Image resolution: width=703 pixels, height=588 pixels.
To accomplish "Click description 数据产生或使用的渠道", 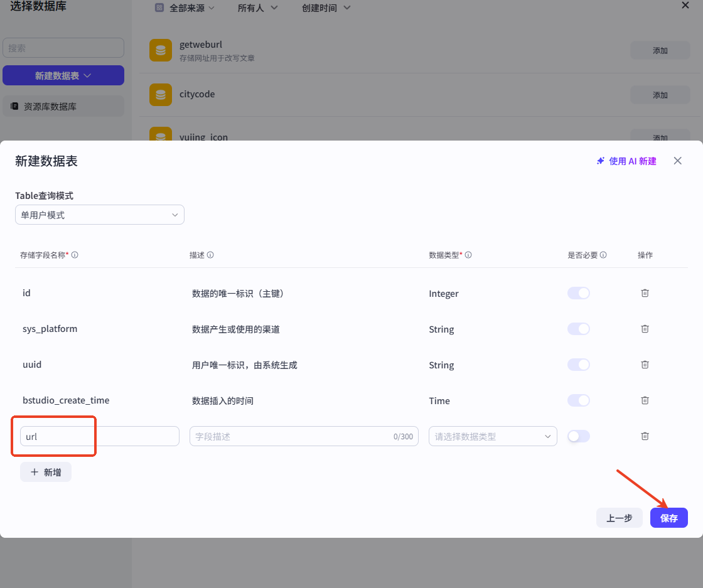I will [235, 329].
